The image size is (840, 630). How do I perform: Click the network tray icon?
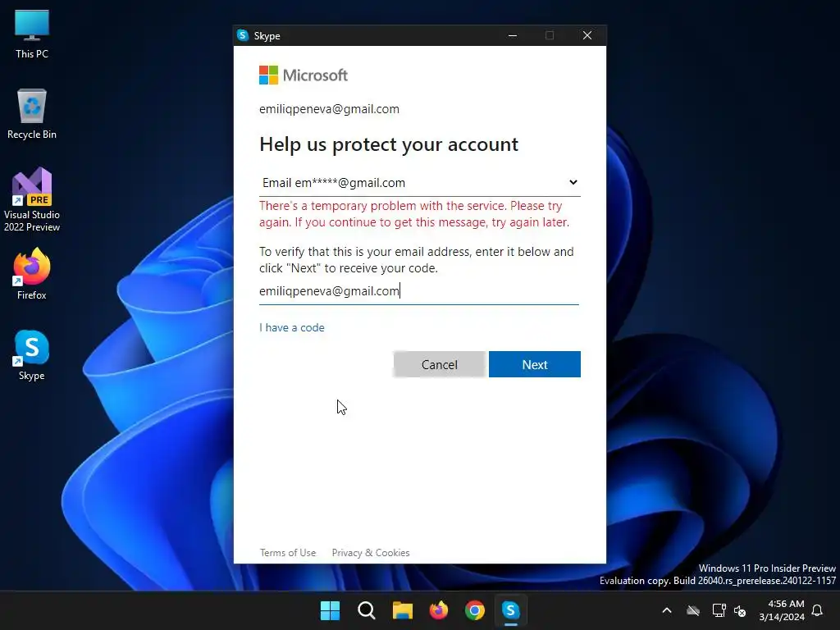(x=719, y=610)
